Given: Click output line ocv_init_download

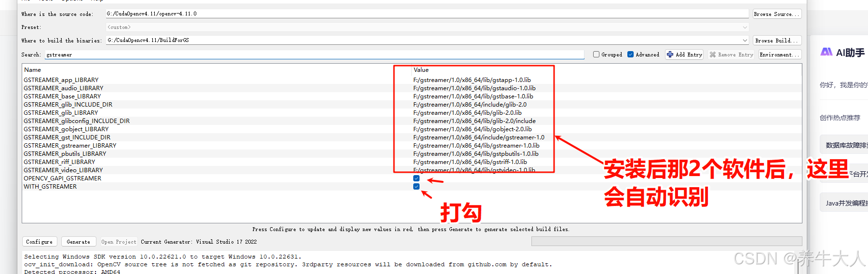Looking at the screenshot, I should click(x=288, y=264).
